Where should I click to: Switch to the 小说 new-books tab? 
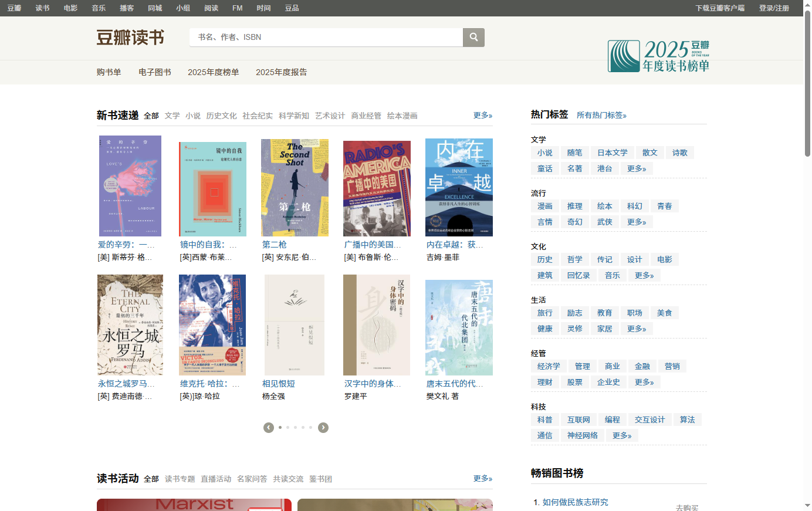pyautogui.click(x=193, y=116)
